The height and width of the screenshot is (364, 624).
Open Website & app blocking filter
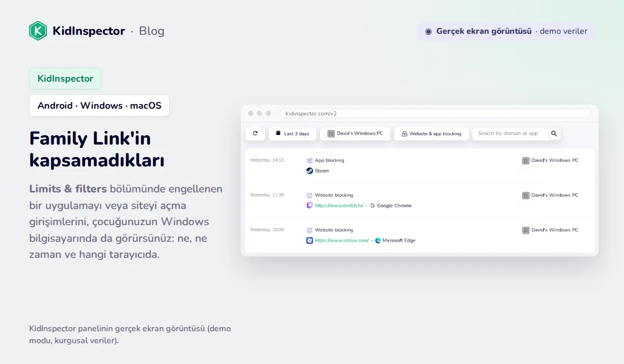[431, 134]
